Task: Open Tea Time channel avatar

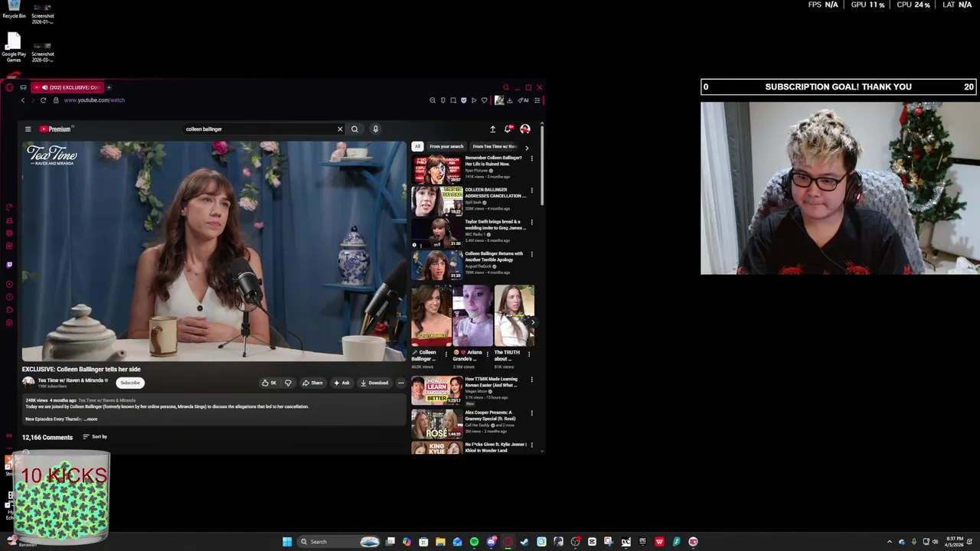Action: tap(28, 383)
